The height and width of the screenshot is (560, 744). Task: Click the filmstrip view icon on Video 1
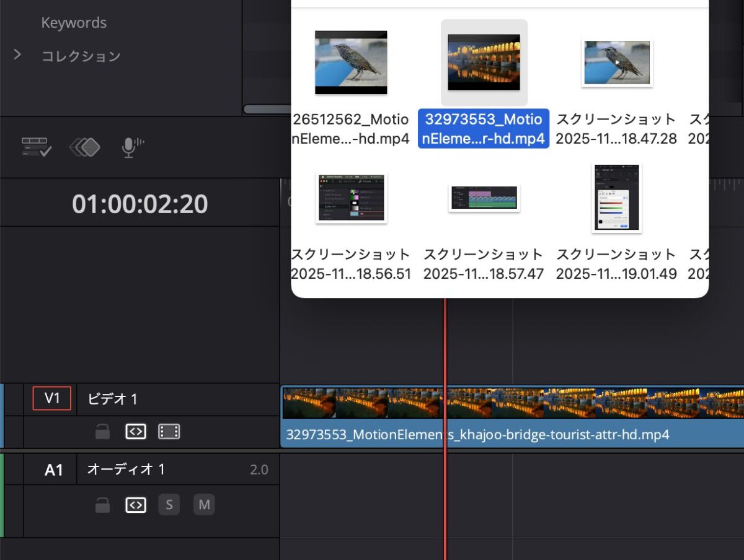tap(169, 432)
